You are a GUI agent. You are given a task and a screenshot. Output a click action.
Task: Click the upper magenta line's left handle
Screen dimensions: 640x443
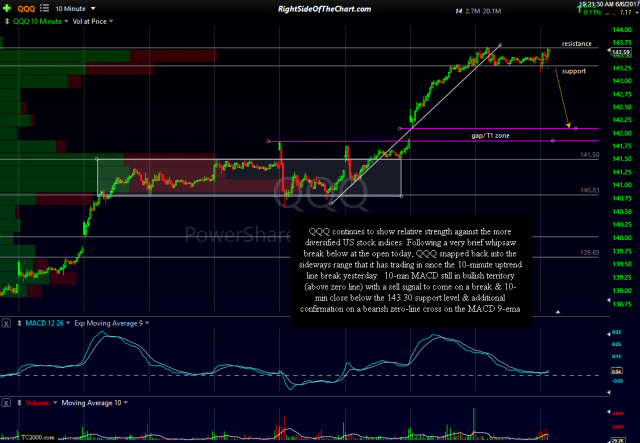point(268,141)
